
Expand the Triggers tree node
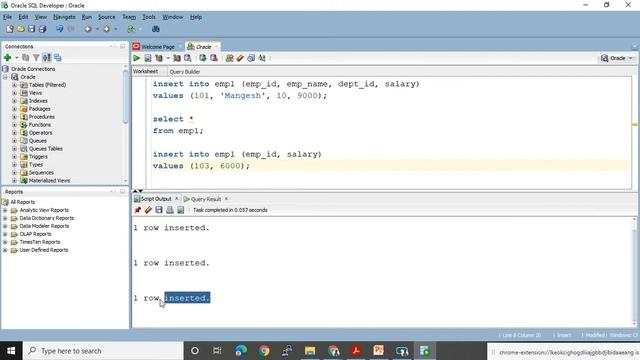(x=14, y=157)
